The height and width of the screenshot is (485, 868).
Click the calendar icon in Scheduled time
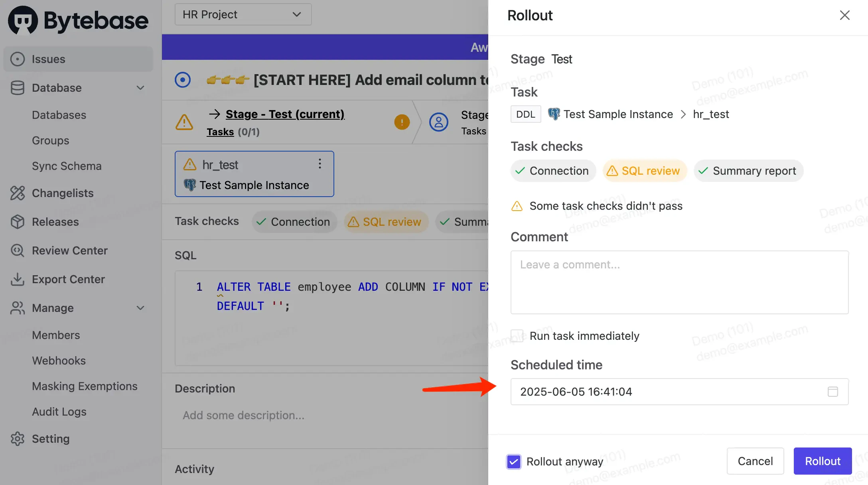tap(832, 392)
